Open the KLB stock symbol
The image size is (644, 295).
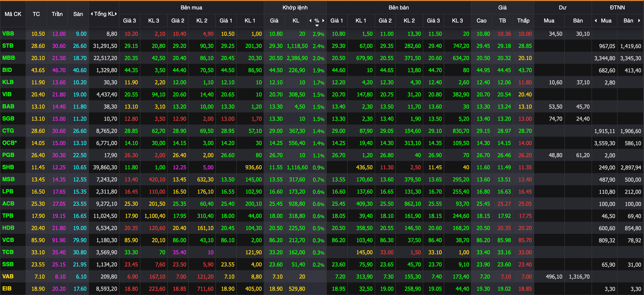(x=8, y=82)
